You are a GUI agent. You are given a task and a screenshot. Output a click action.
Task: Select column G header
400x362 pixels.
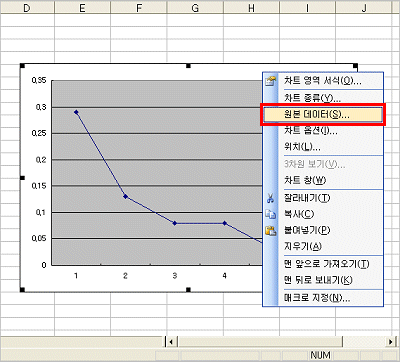[x=195, y=7]
